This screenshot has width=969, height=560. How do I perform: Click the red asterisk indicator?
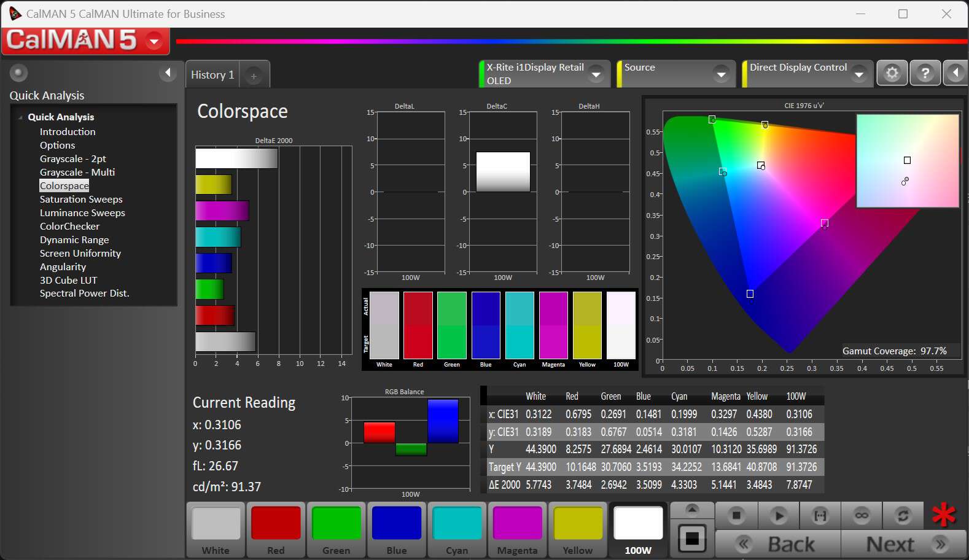tap(944, 515)
